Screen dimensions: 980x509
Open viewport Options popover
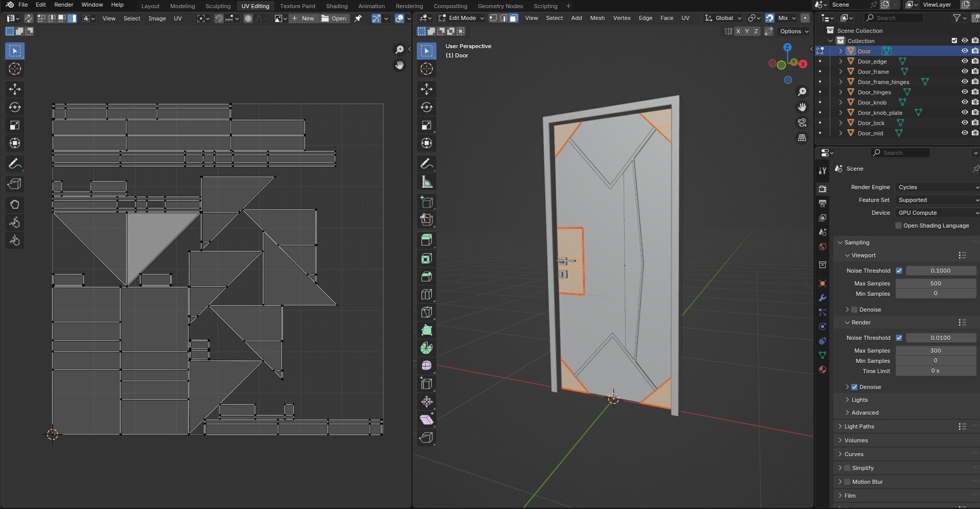(794, 31)
